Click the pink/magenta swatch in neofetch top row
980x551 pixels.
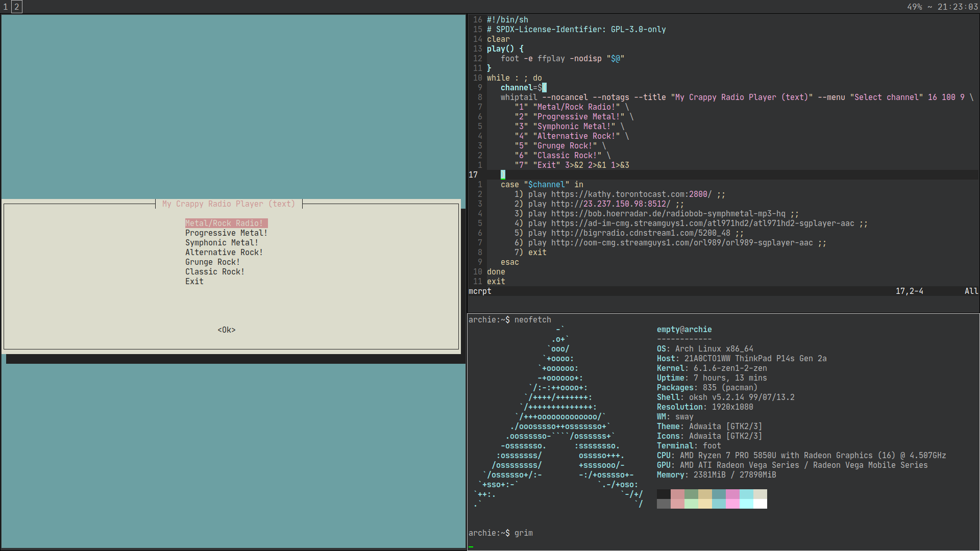click(x=732, y=494)
